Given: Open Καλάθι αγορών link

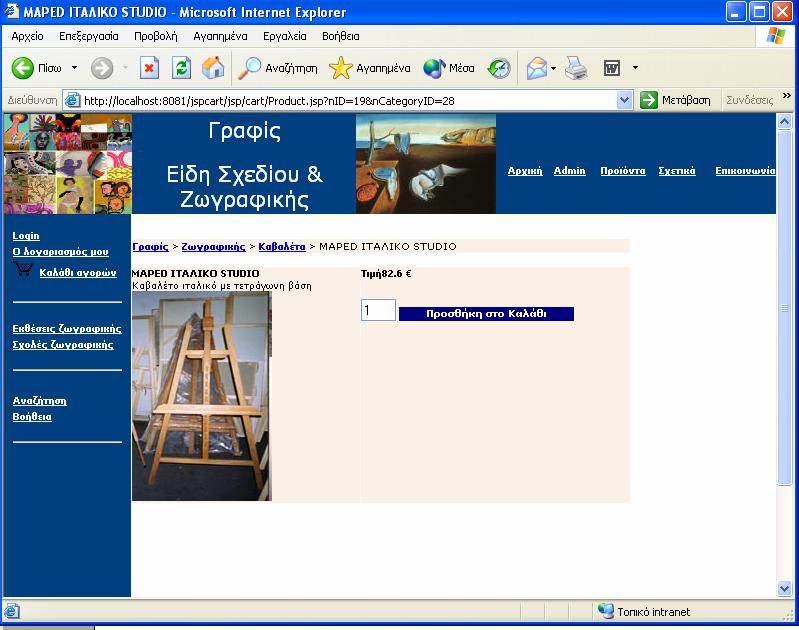Looking at the screenshot, I should [78, 273].
